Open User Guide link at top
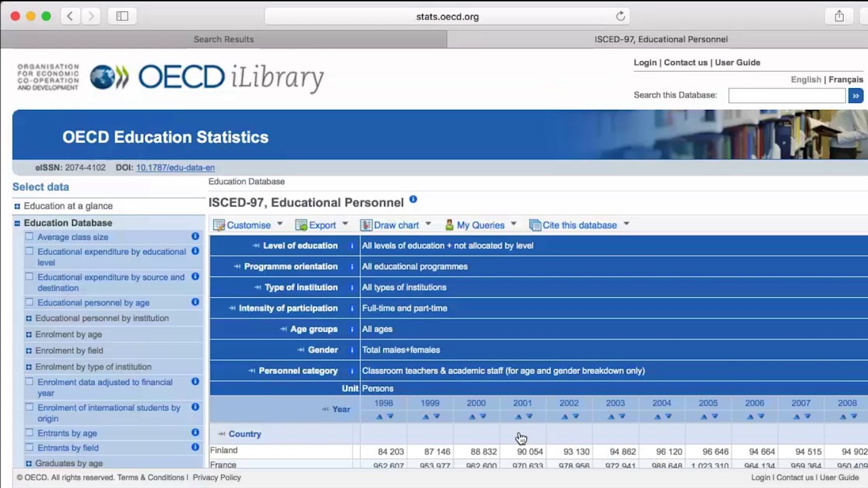This screenshot has height=488, width=868. tap(737, 62)
